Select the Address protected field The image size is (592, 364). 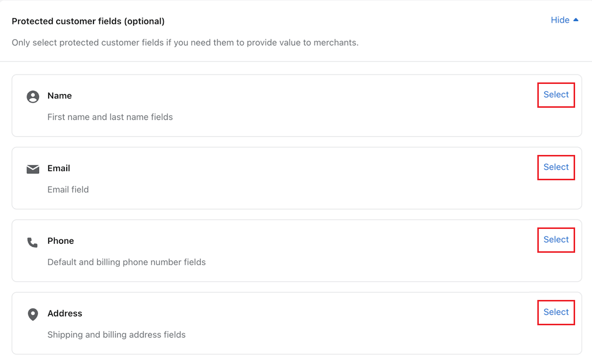tap(556, 312)
